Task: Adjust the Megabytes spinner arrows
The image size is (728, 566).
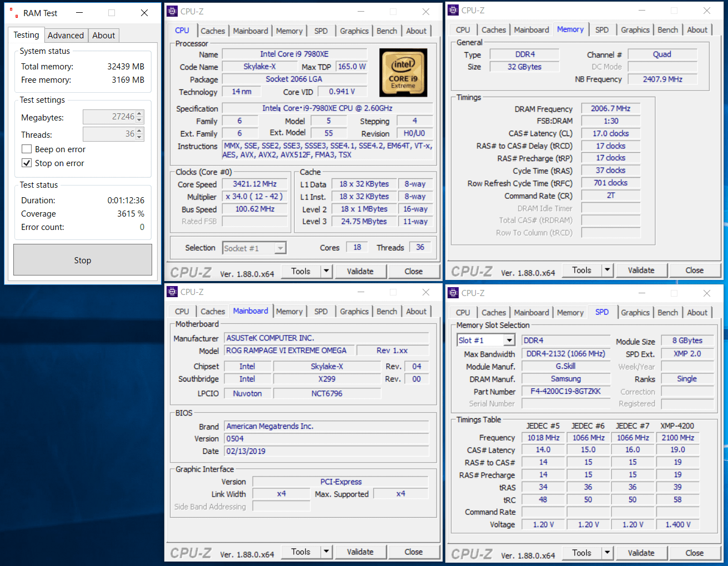Action: 139,117
